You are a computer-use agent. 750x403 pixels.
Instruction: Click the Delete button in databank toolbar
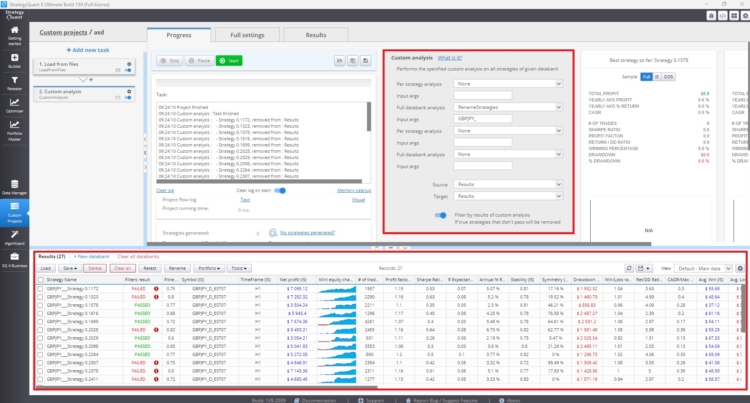coord(95,268)
